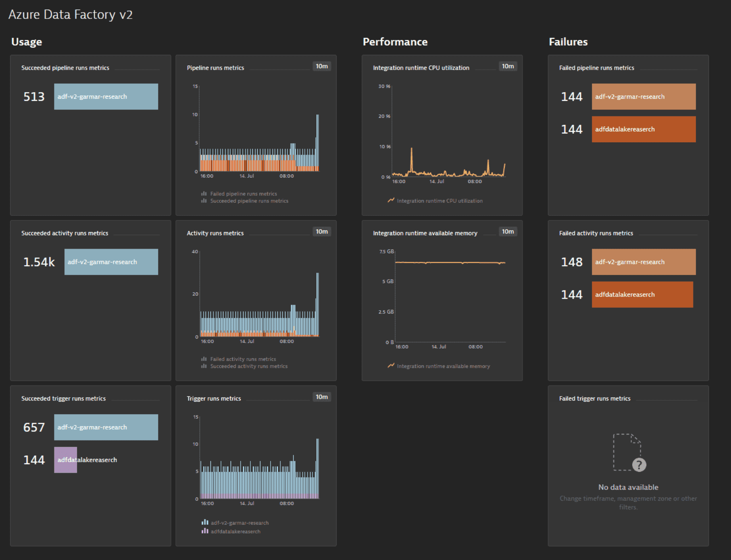Viewport: 731px width, 560px height.
Task: Toggle Failed activity runs metrics legend entry
Action: point(243,359)
